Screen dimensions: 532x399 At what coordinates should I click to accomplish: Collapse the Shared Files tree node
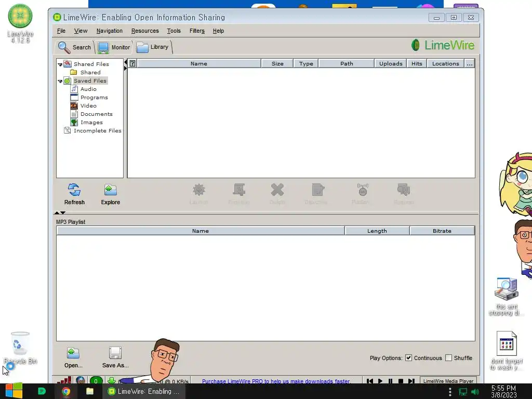tap(60, 64)
